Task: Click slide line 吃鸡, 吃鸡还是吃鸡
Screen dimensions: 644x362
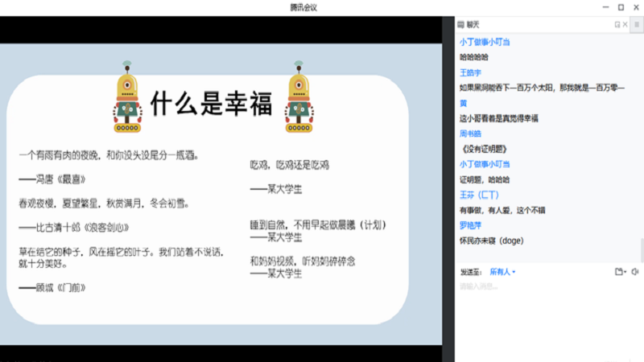Action: (290, 166)
